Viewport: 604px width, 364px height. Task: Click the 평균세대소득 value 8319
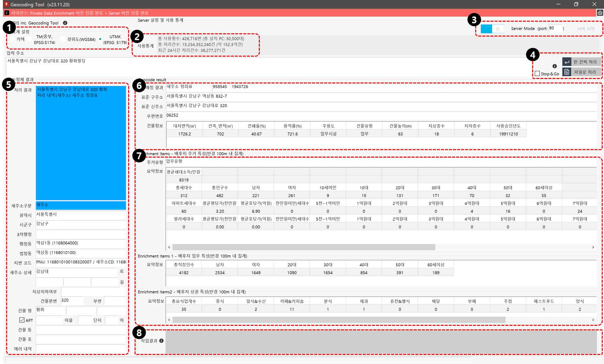[x=184, y=180]
